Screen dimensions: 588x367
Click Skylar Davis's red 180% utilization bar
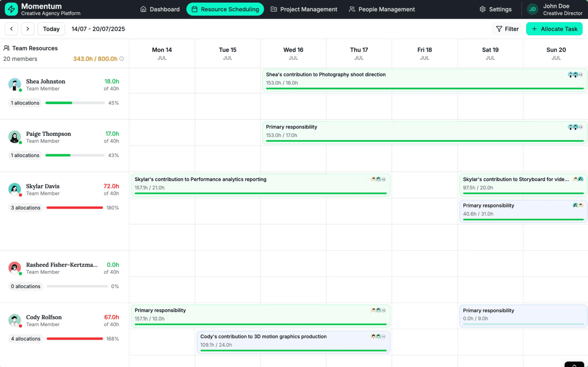coord(75,208)
